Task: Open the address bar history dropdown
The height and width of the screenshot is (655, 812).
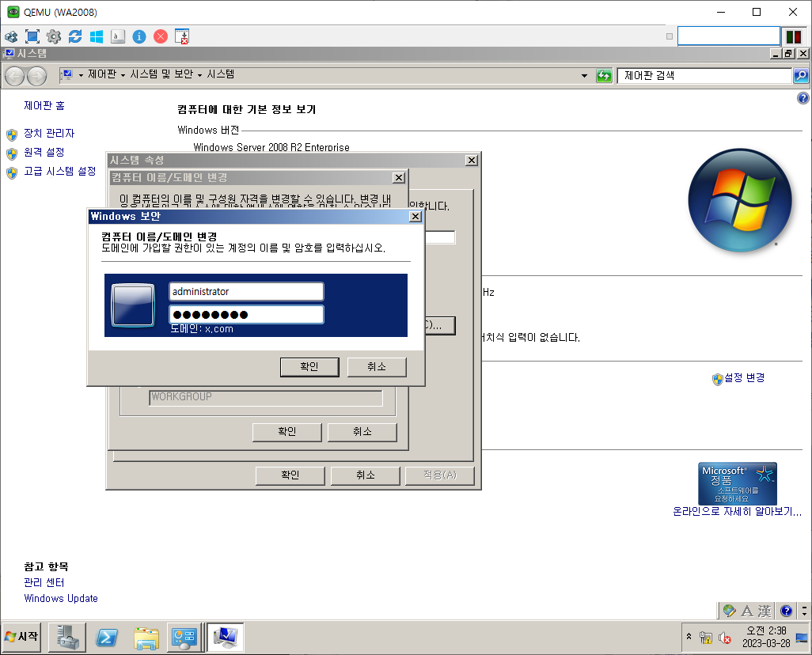Action: pyautogui.click(x=585, y=76)
